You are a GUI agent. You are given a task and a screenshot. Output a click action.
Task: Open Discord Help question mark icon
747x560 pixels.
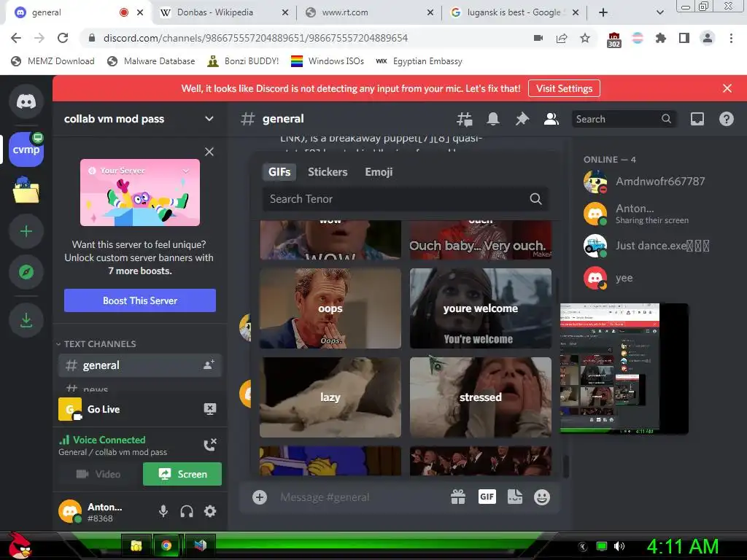pyautogui.click(x=726, y=119)
